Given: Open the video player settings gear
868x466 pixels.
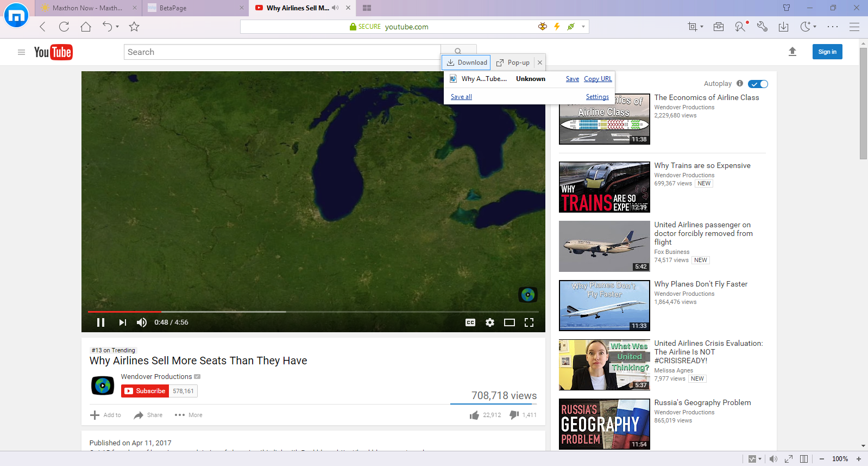Looking at the screenshot, I should (490, 322).
